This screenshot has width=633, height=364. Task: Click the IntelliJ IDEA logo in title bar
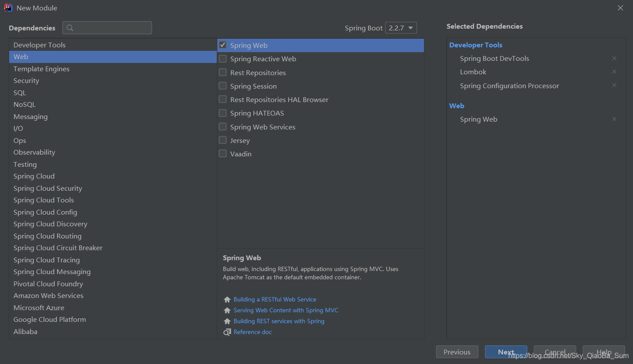tap(8, 8)
